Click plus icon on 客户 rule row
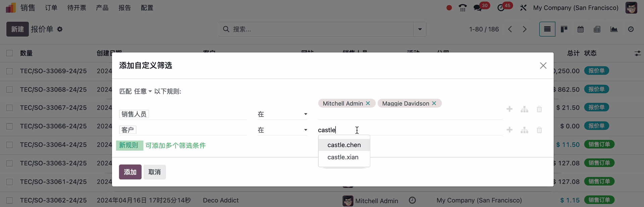644x207 pixels. (509, 130)
